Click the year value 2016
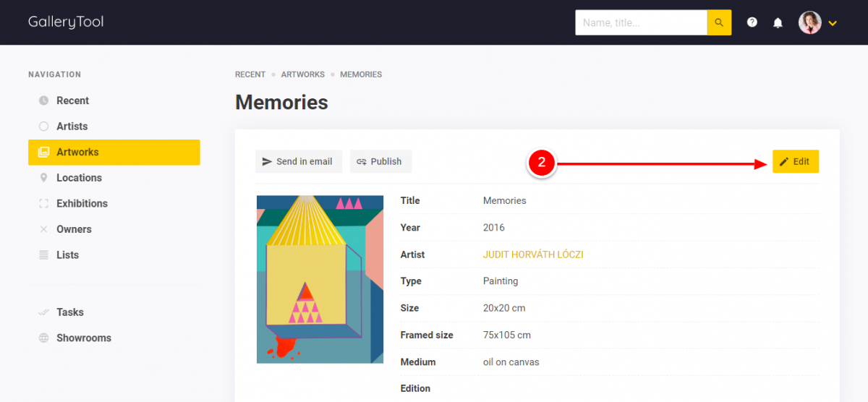This screenshot has height=402, width=868. coord(494,227)
